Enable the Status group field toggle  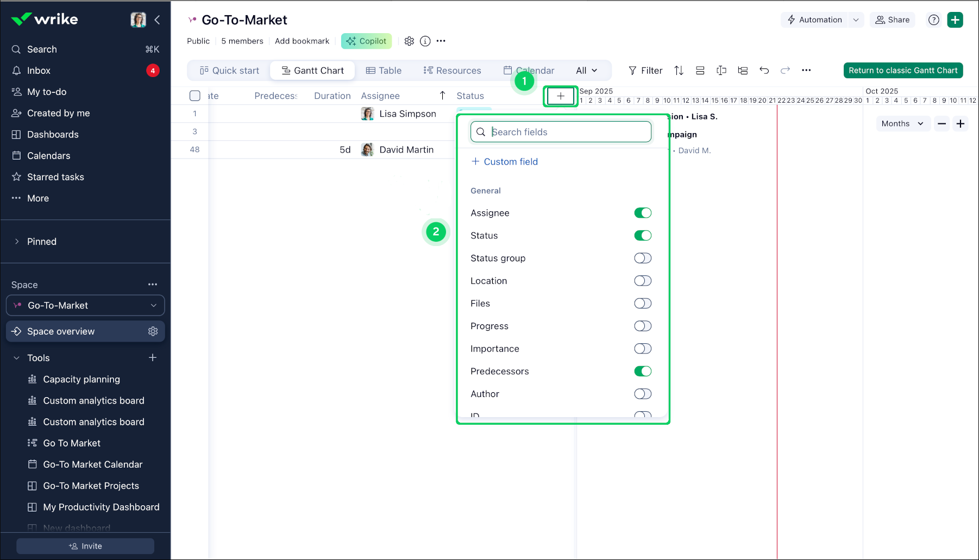[643, 258]
